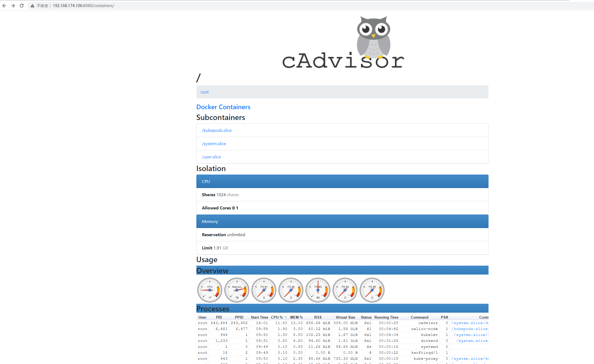Sort processes by PSR header
The width and height of the screenshot is (594, 364).
pos(444,317)
